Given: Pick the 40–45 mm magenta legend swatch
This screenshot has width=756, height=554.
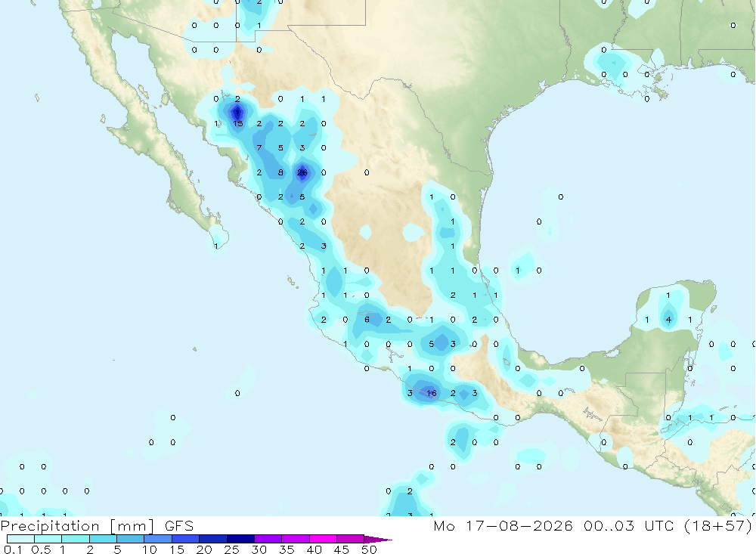Looking at the screenshot, I should point(323,539).
